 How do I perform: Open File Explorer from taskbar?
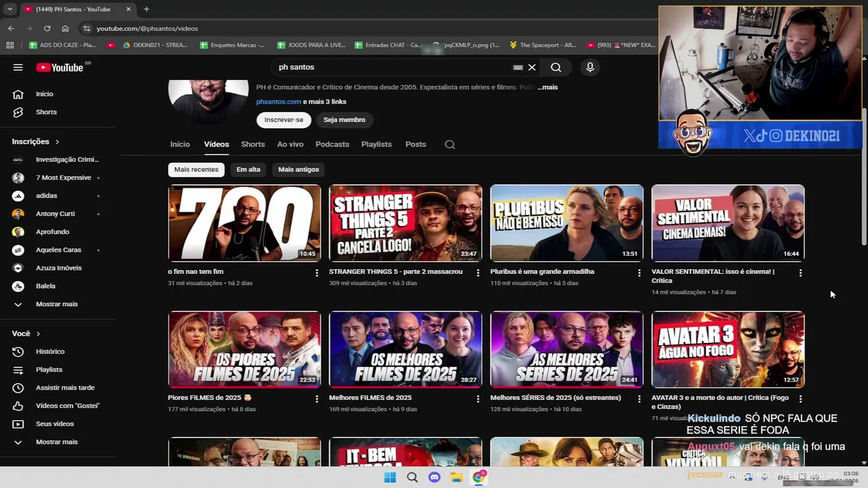456,477
